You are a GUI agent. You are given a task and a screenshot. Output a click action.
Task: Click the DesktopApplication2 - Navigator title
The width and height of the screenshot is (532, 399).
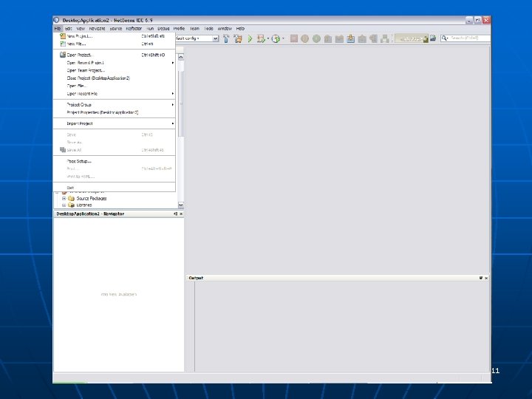click(90, 214)
